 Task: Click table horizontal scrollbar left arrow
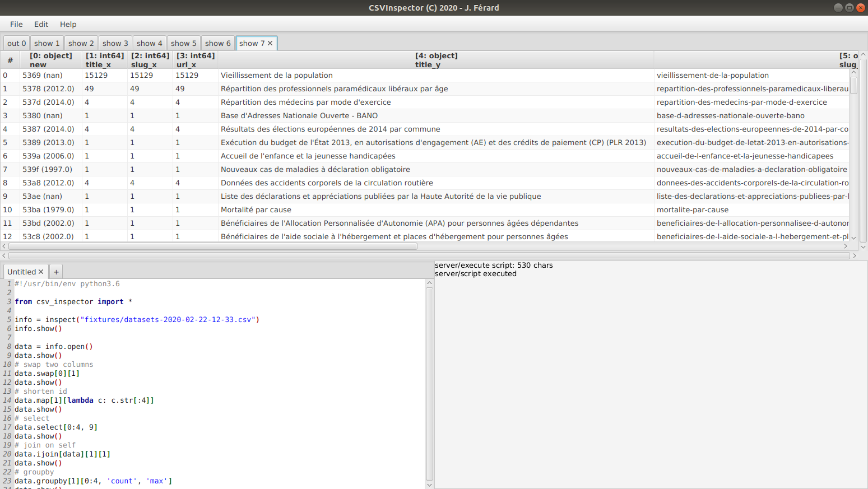coord(4,246)
